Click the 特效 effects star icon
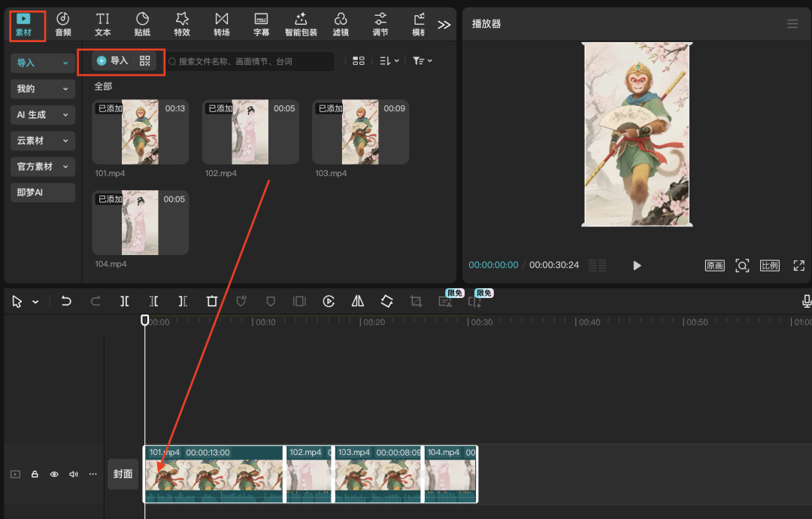Screen dimensions: 812x519 click(x=182, y=24)
